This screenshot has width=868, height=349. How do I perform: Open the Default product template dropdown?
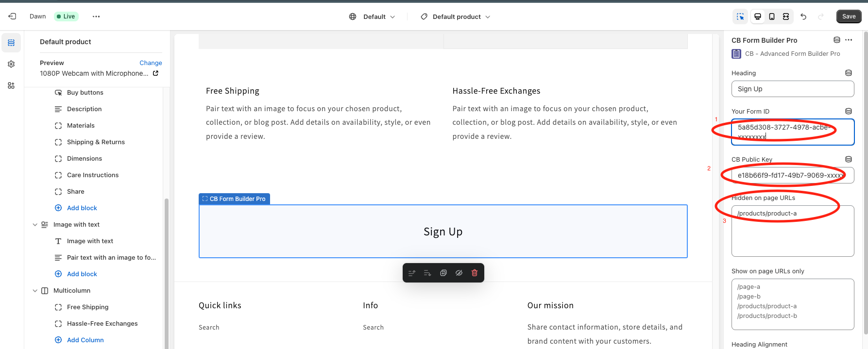tap(456, 17)
